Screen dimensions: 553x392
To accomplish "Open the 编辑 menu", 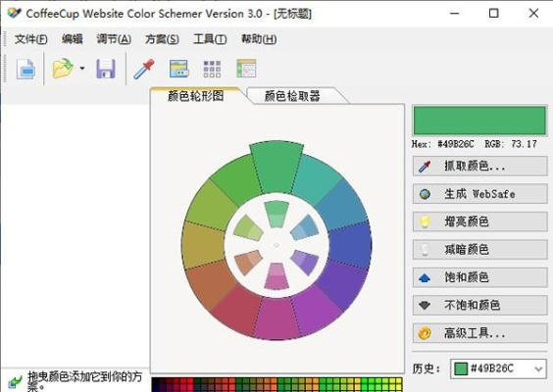I will tap(73, 39).
